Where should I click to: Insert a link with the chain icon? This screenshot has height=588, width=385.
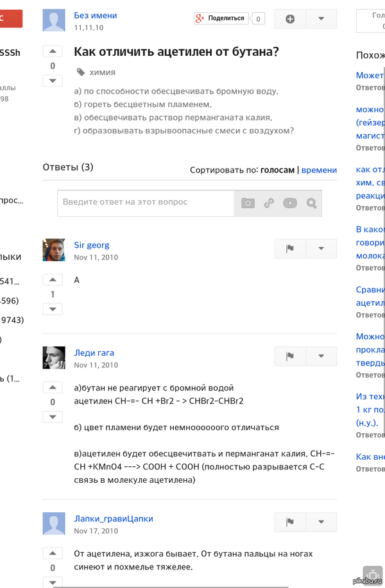click(x=269, y=203)
